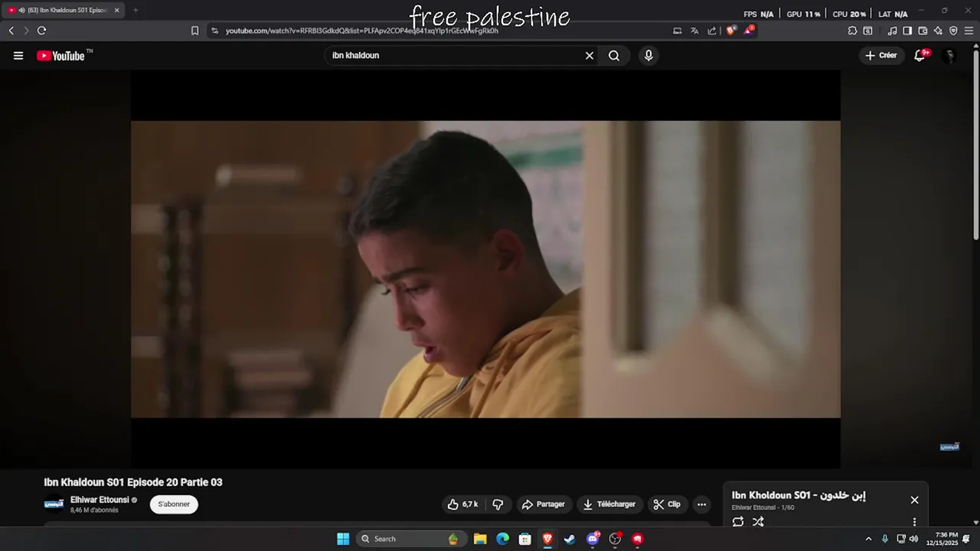Open a new tab with plus

point(136,10)
